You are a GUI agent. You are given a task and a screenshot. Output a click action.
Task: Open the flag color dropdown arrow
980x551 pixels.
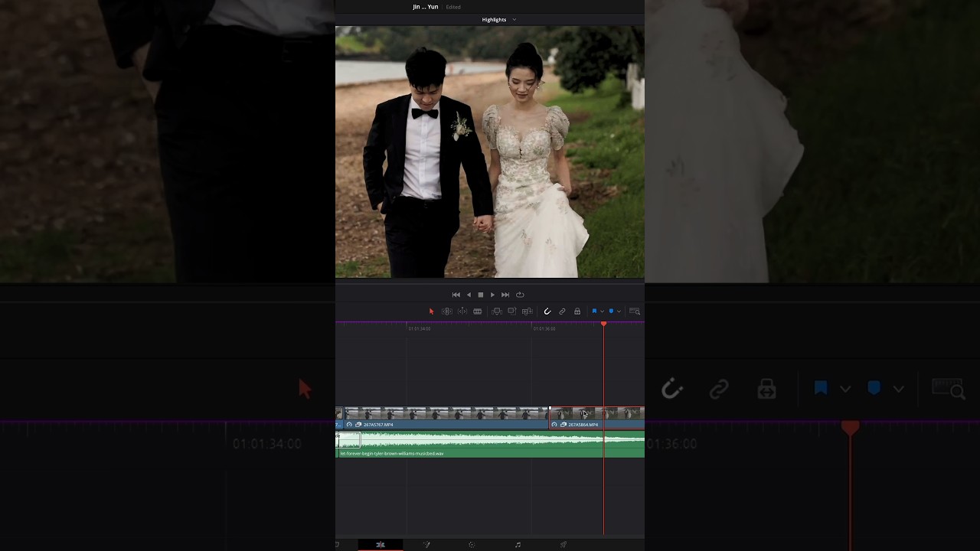[602, 311]
